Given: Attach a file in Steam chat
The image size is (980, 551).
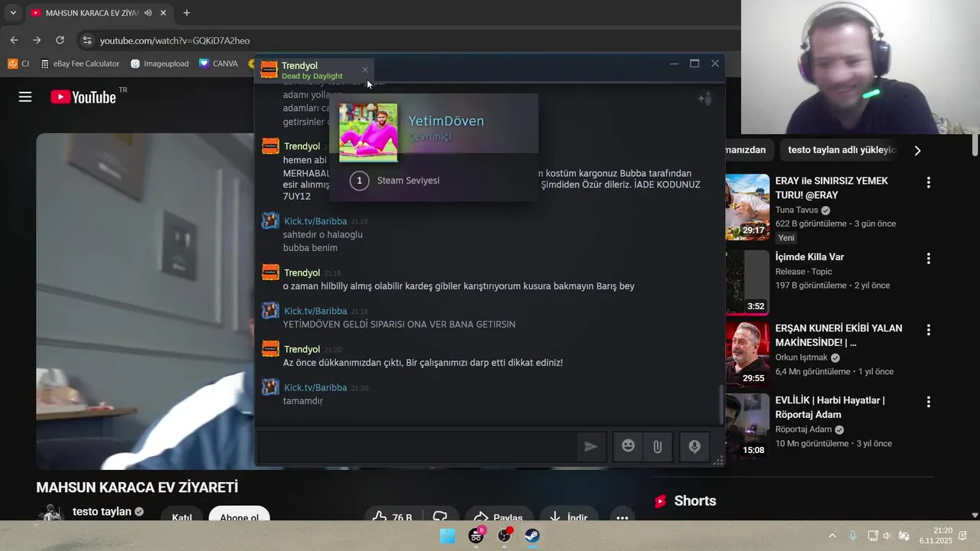Looking at the screenshot, I should [x=657, y=447].
